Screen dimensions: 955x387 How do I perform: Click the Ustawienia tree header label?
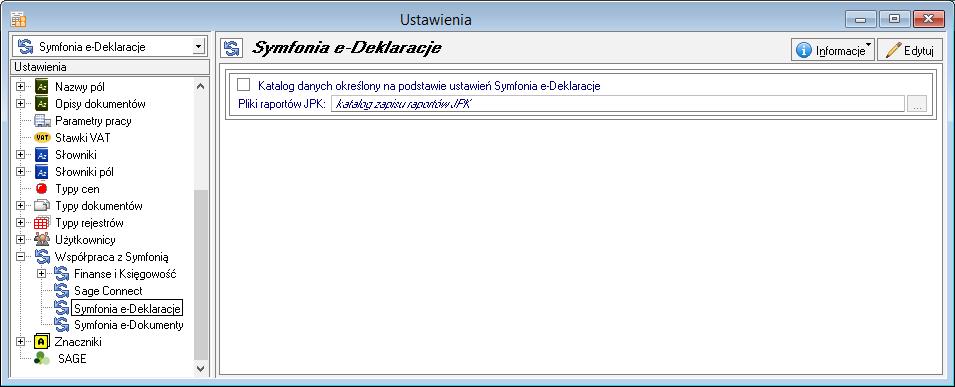pos(41,66)
